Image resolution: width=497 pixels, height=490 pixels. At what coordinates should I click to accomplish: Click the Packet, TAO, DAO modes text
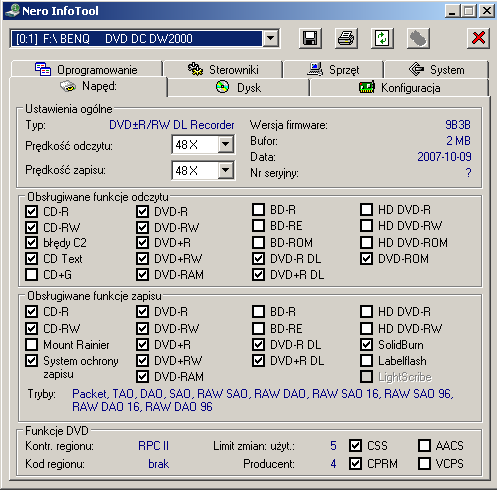pos(263,400)
